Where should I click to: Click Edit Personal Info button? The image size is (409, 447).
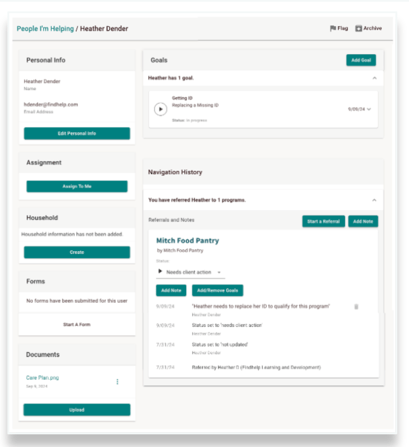(x=77, y=133)
